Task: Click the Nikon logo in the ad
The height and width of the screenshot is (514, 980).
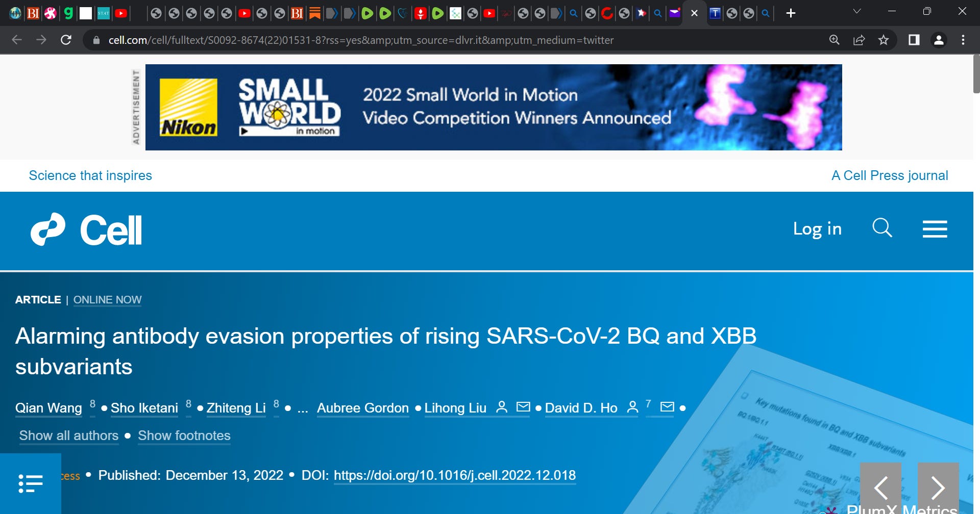Action: pos(188,108)
